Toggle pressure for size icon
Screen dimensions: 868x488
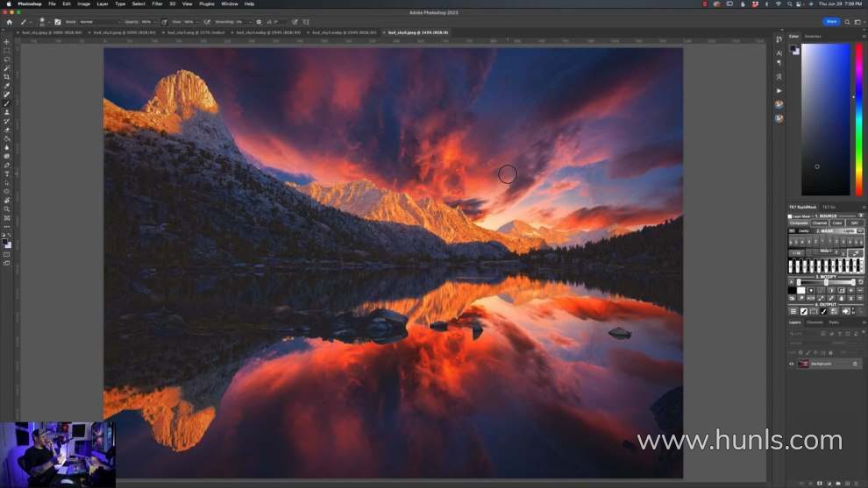pos(295,22)
